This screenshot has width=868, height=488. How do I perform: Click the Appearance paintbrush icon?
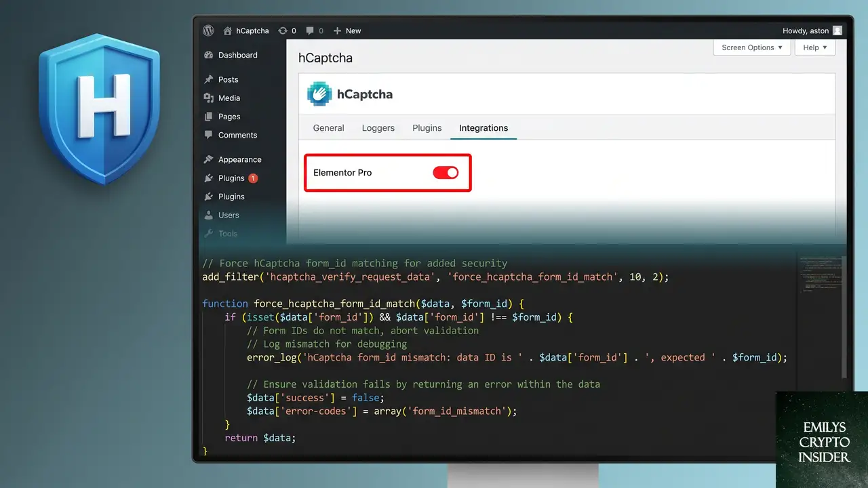pos(209,159)
